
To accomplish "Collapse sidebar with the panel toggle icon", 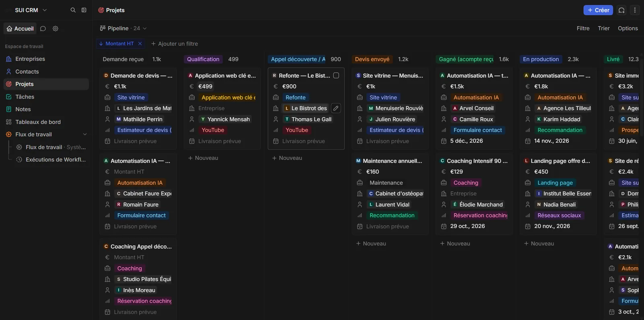I will pyautogui.click(x=84, y=10).
